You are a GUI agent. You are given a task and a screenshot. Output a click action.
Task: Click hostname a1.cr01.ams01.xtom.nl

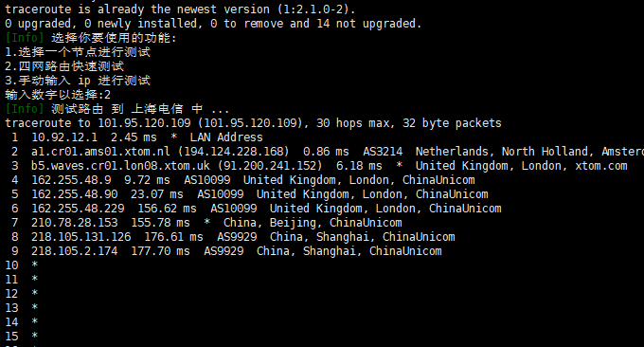point(100,152)
